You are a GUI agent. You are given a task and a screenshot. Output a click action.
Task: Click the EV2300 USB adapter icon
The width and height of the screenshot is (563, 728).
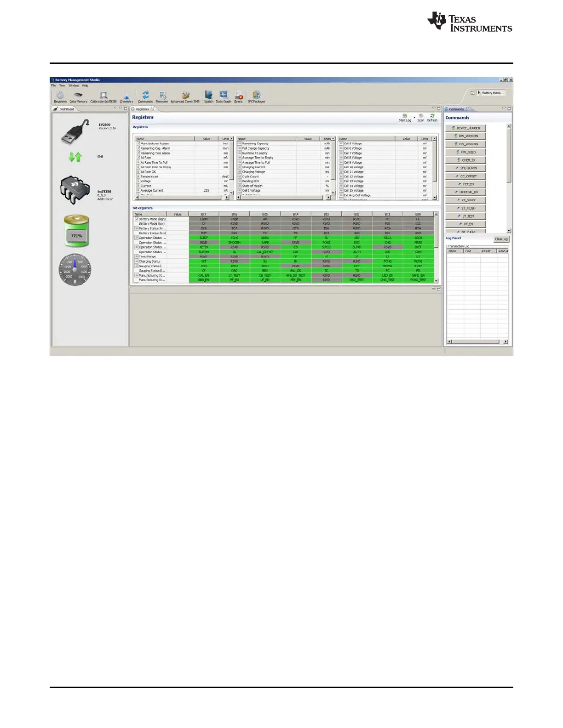point(75,132)
